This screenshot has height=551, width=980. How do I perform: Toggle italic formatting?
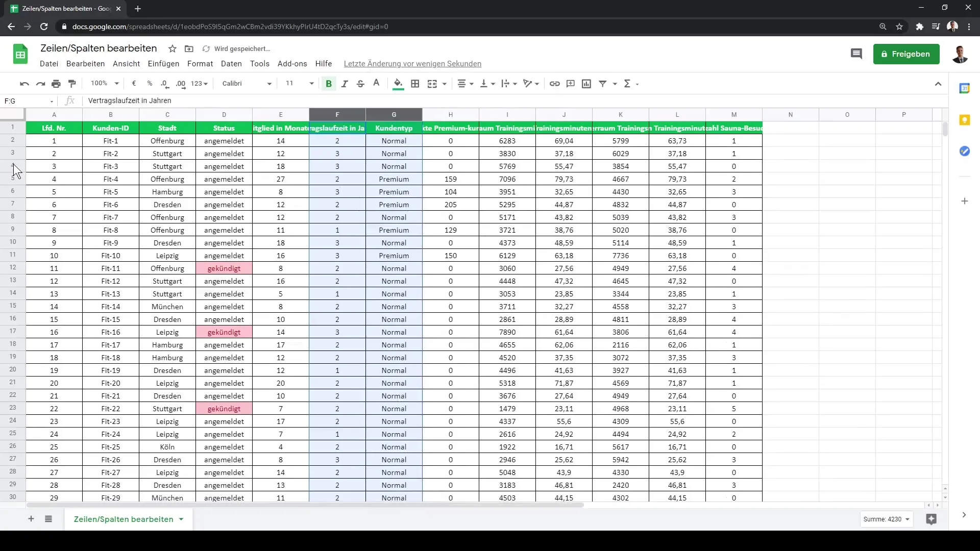click(345, 84)
